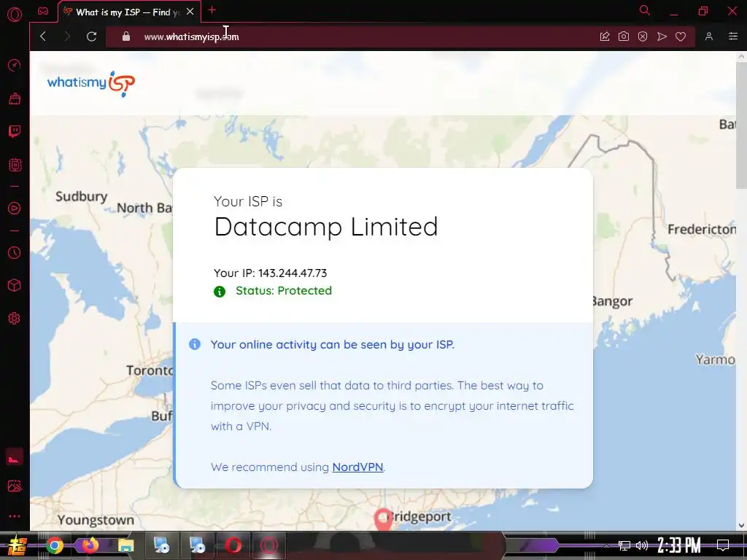Open the GX Cleaner sidebar icon

(x=15, y=98)
